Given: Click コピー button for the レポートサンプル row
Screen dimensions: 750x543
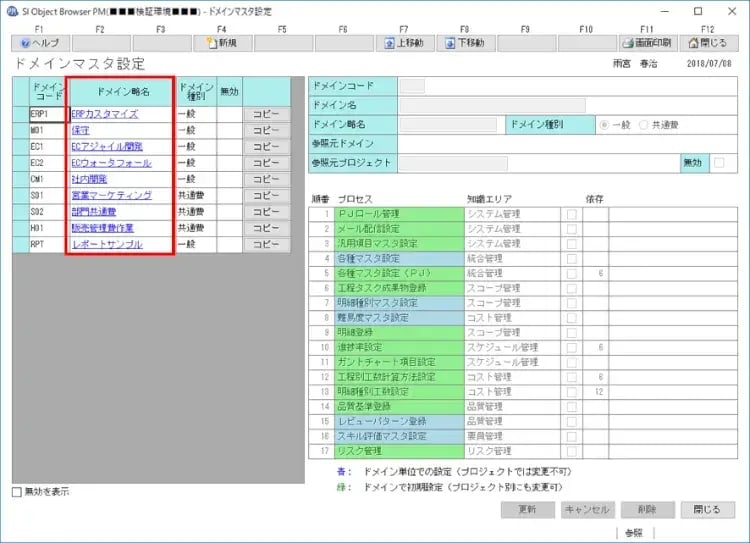Looking at the screenshot, I should [266, 244].
